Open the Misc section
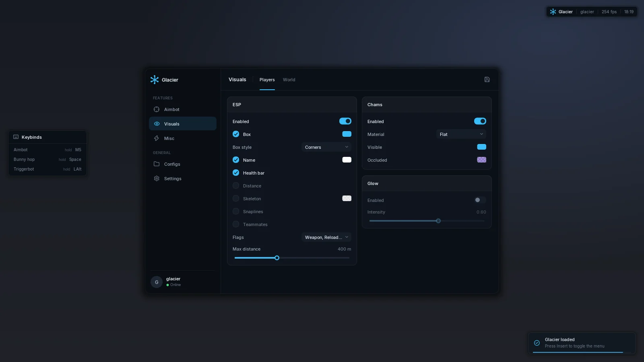The image size is (644, 362). coord(183,138)
